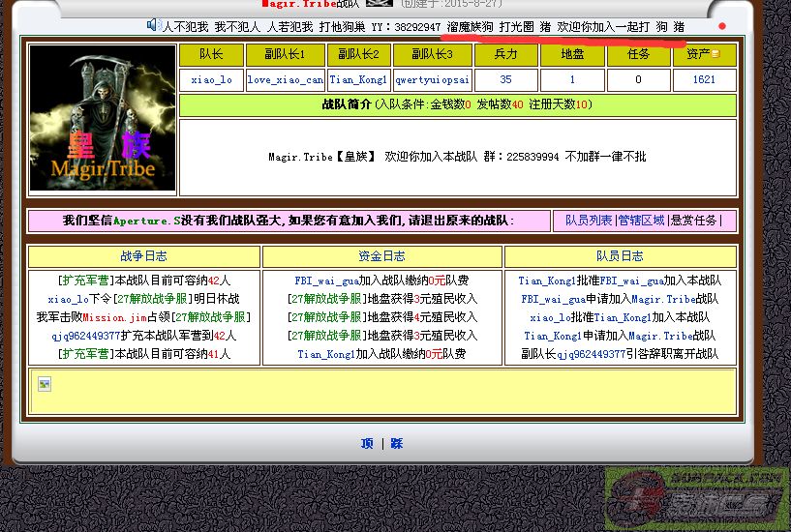Viewport: 791px width, 532px height.
Task: Click 顶 to upvote the team
Action: (x=367, y=443)
